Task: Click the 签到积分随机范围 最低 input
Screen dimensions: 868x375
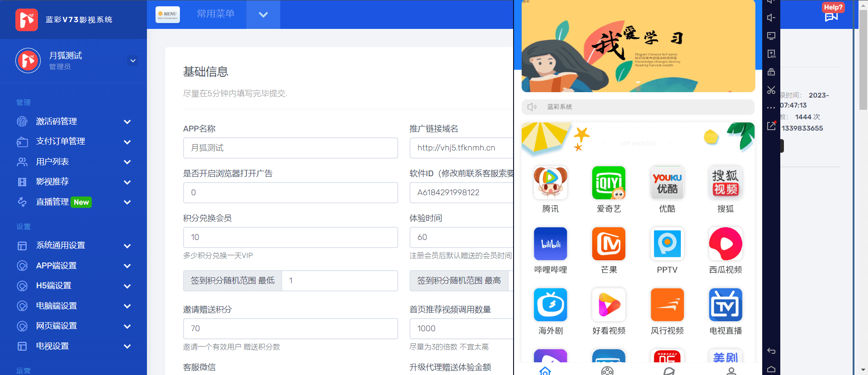Action: coord(340,281)
